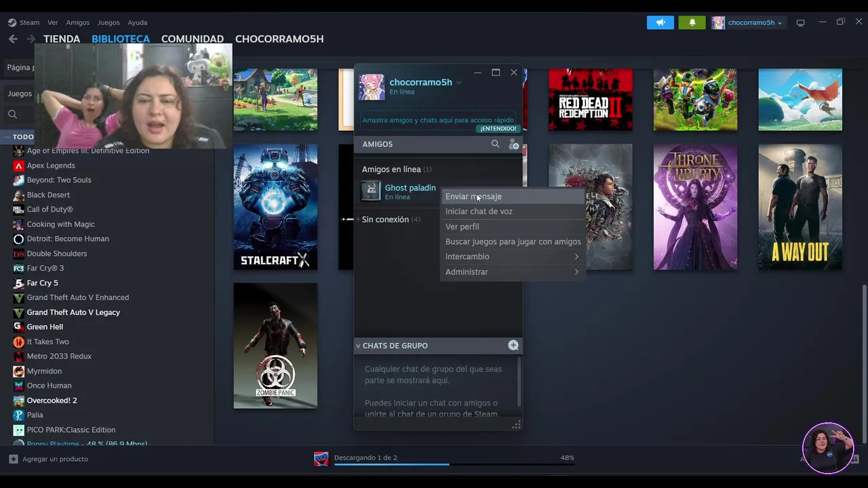Select Double Shoulders in games list

point(57,253)
